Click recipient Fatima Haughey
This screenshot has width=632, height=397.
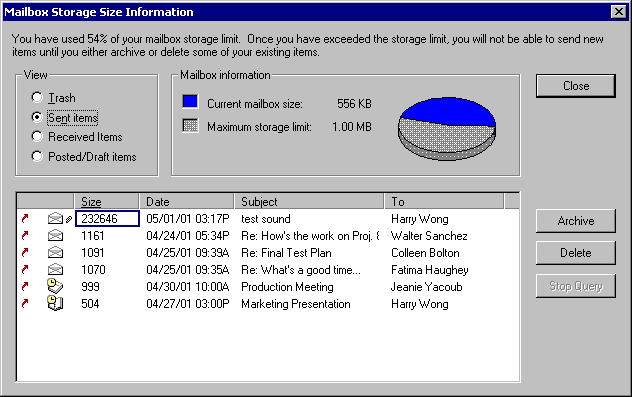pos(430,270)
